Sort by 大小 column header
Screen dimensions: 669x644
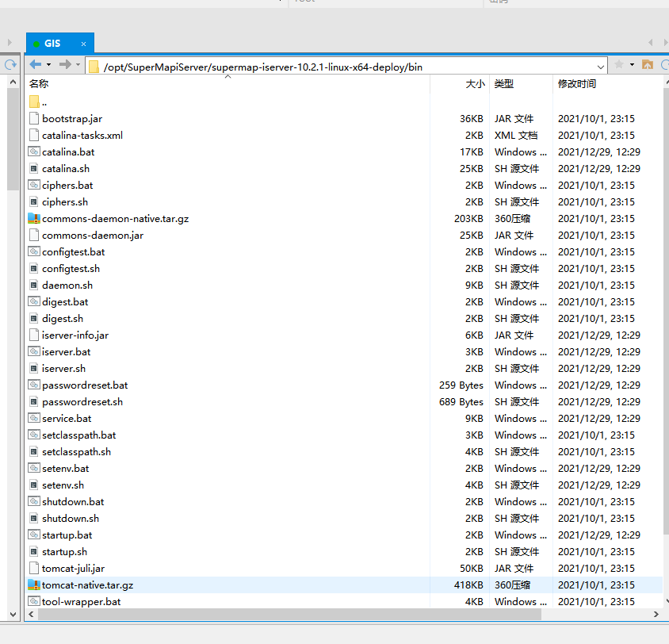pyautogui.click(x=475, y=83)
